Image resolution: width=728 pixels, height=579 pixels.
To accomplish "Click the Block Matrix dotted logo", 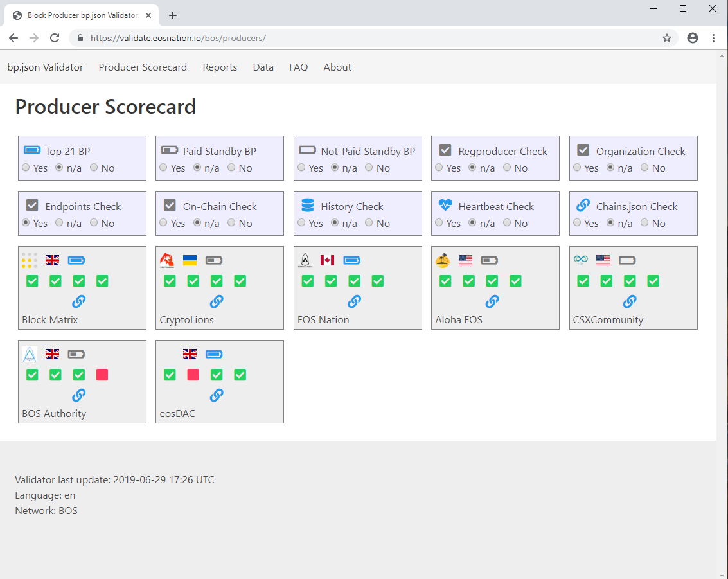I will pyautogui.click(x=30, y=260).
